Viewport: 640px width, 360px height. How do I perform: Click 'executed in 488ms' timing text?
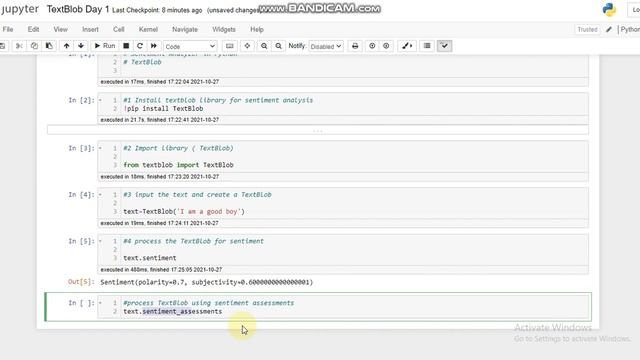tap(161, 270)
